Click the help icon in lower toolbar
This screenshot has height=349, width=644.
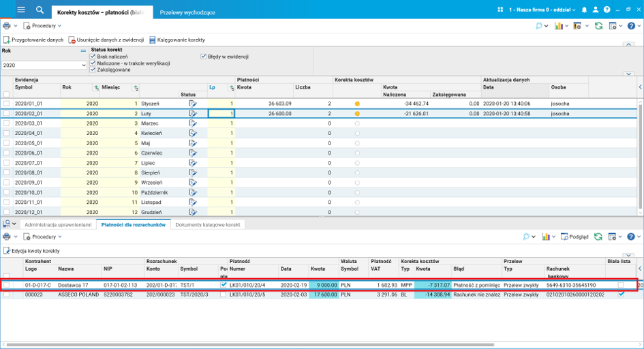[x=631, y=237]
